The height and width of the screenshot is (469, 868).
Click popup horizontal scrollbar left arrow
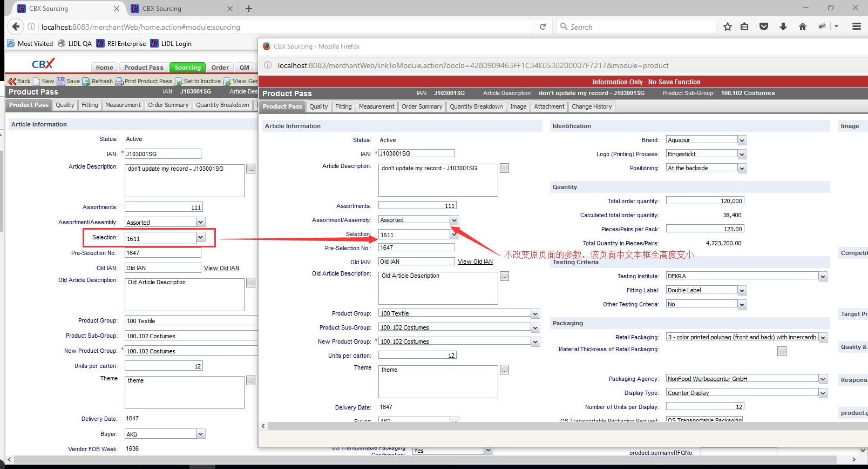tap(263, 426)
